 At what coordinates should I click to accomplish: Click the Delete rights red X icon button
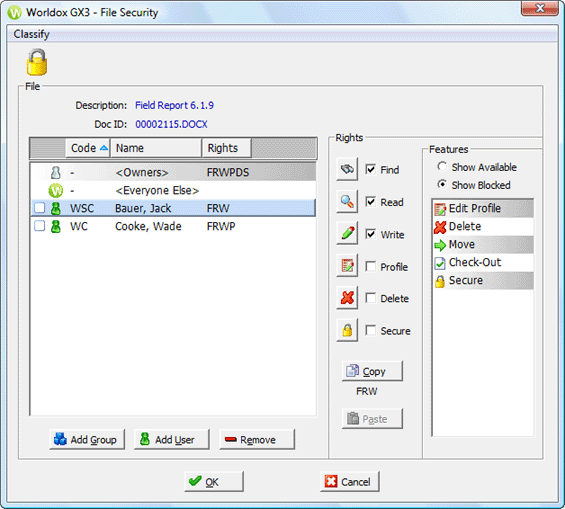pyautogui.click(x=347, y=298)
